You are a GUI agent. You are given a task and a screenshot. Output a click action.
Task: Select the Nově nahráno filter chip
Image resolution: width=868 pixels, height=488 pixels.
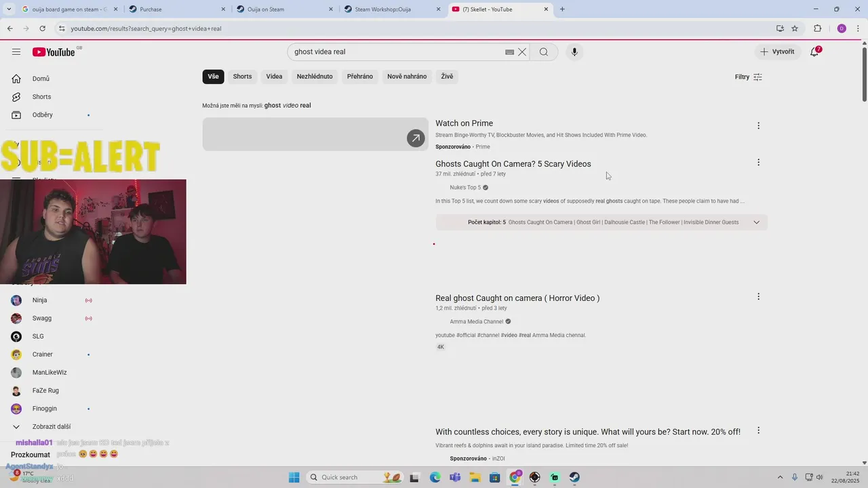[407, 77]
